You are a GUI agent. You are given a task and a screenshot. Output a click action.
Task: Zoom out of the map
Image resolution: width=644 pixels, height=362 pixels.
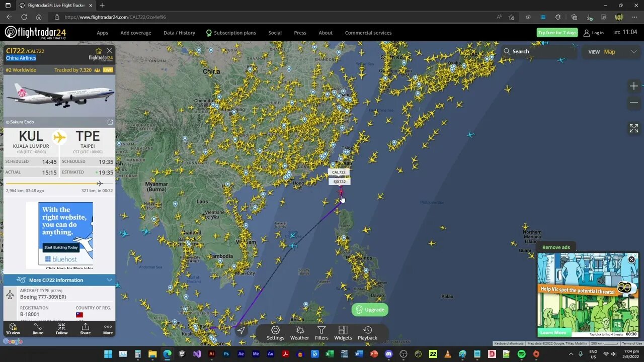click(x=634, y=103)
